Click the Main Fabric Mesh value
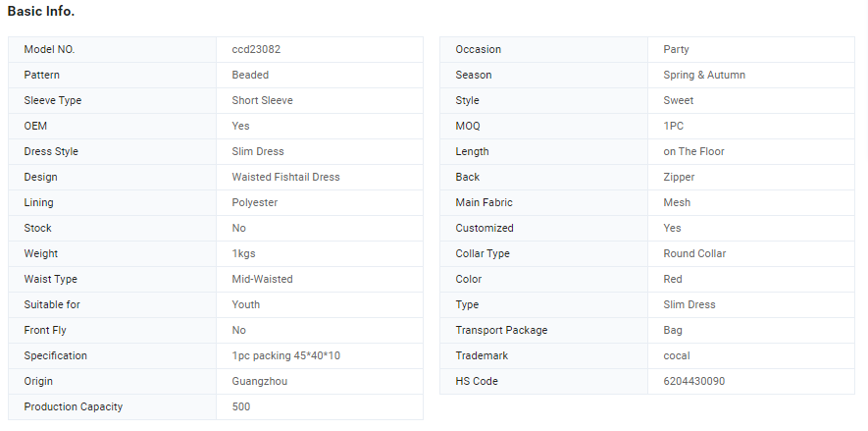This screenshot has width=868, height=431. pyautogui.click(x=677, y=202)
